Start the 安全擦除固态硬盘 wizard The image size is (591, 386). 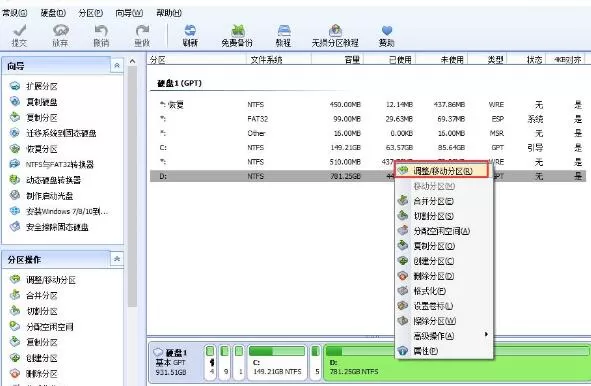(x=49, y=227)
